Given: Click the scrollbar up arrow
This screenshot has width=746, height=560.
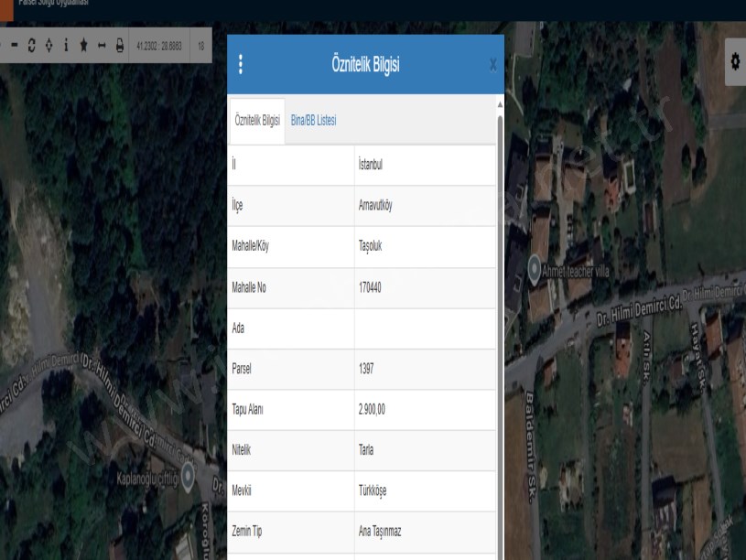Looking at the screenshot, I should tap(499, 101).
